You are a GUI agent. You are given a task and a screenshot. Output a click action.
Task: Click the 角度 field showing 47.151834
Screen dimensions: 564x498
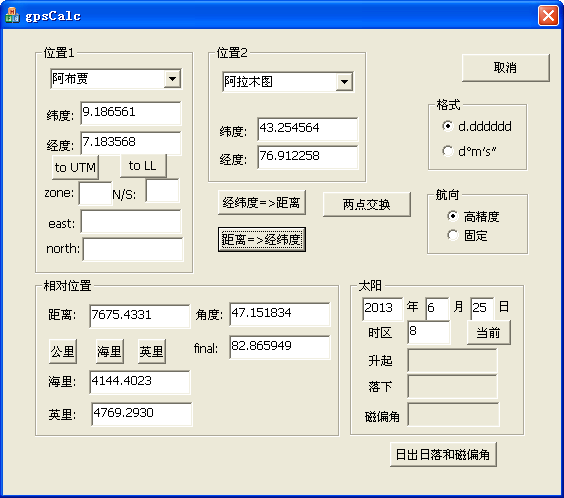(279, 314)
